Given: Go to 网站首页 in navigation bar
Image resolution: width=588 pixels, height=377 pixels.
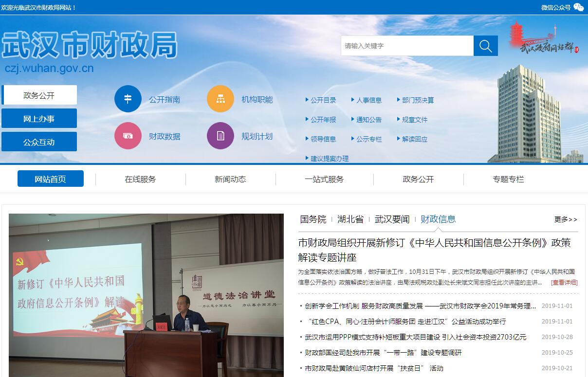Looking at the screenshot, I should (51, 179).
